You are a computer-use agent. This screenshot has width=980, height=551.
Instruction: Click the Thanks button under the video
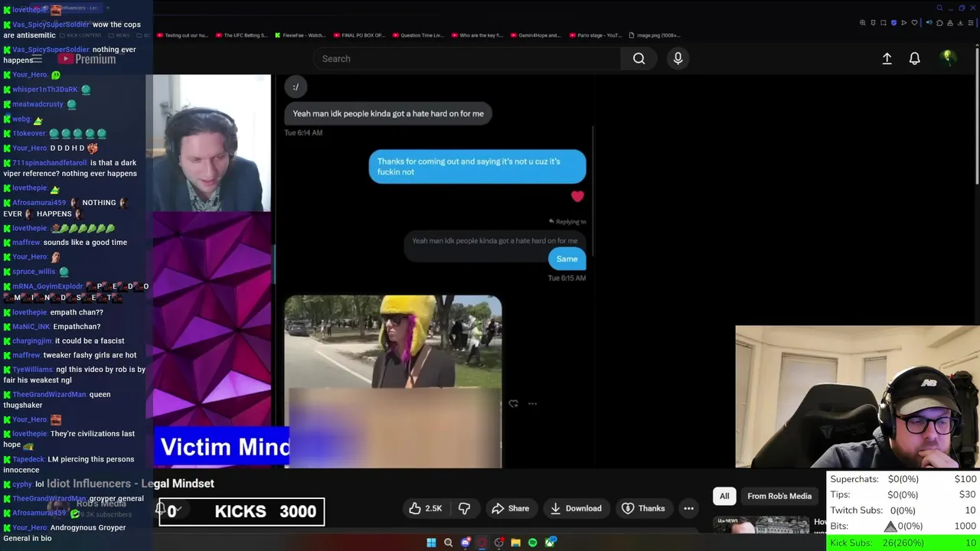point(644,508)
